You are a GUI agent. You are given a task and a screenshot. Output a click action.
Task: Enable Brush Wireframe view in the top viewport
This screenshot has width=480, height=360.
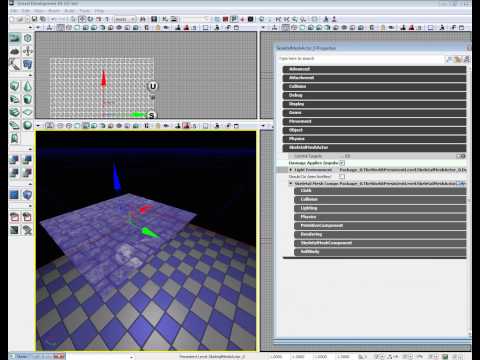pyautogui.click(x=61, y=28)
